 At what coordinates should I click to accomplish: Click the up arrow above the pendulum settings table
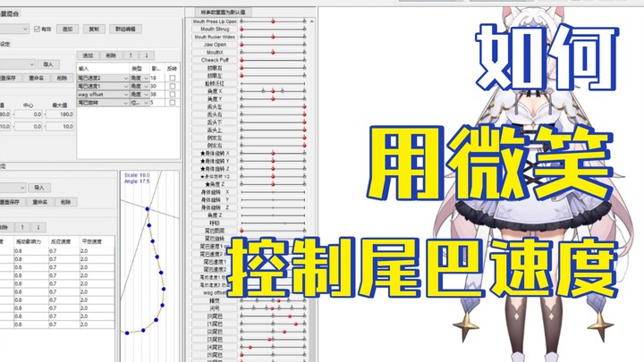pos(21,227)
